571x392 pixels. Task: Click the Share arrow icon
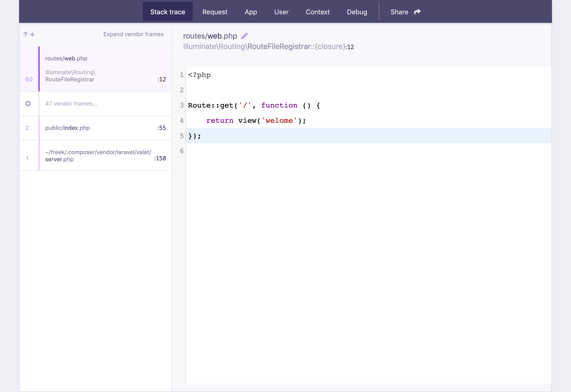click(x=417, y=12)
